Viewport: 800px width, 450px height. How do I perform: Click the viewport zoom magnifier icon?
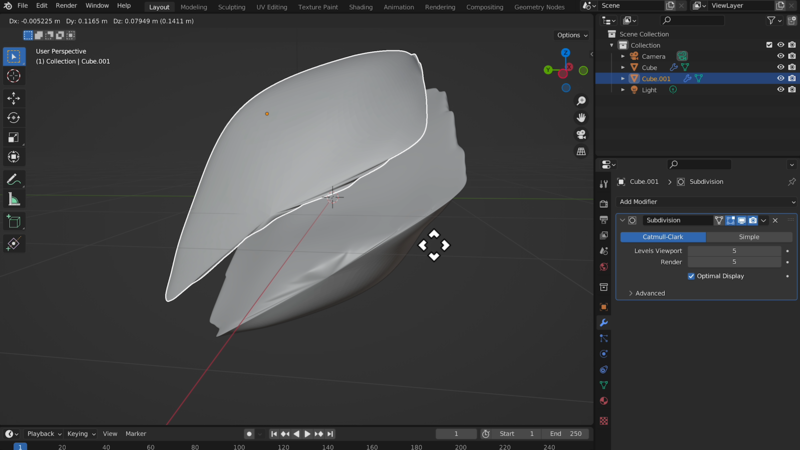(x=581, y=101)
